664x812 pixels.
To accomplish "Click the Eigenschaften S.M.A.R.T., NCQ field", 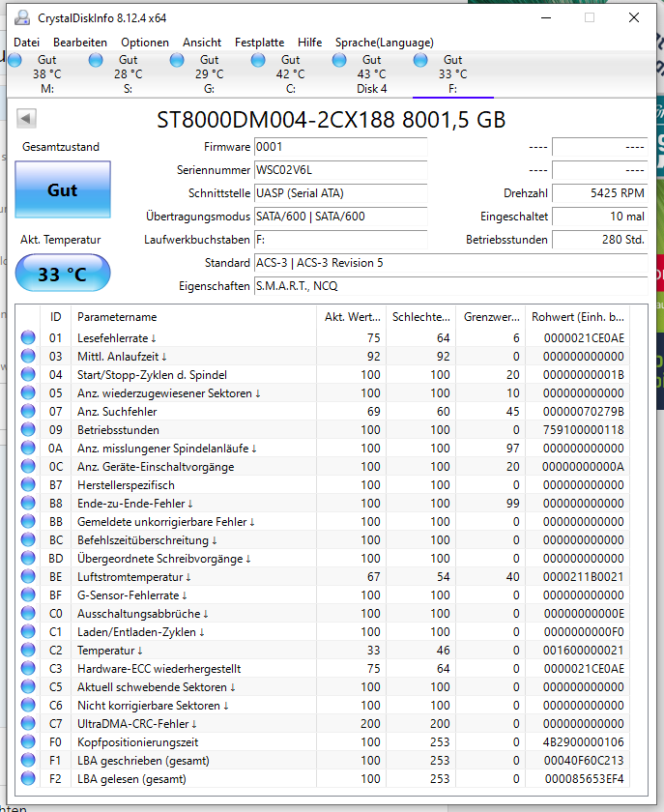I will point(451,286).
